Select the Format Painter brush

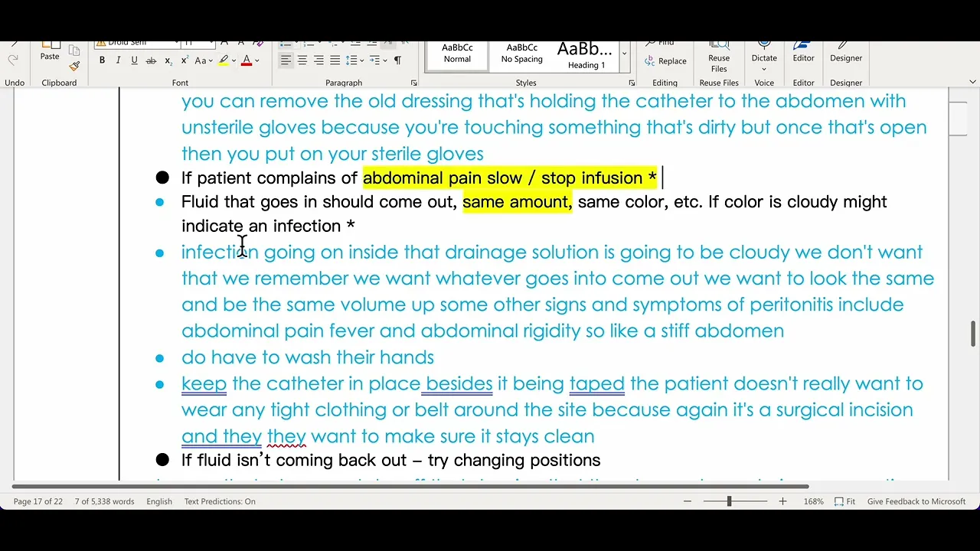pyautogui.click(x=74, y=67)
